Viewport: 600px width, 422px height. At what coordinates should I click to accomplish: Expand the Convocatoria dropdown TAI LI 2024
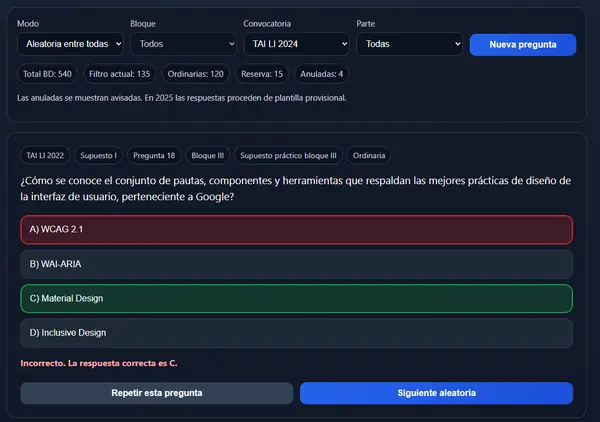tap(296, 44)
